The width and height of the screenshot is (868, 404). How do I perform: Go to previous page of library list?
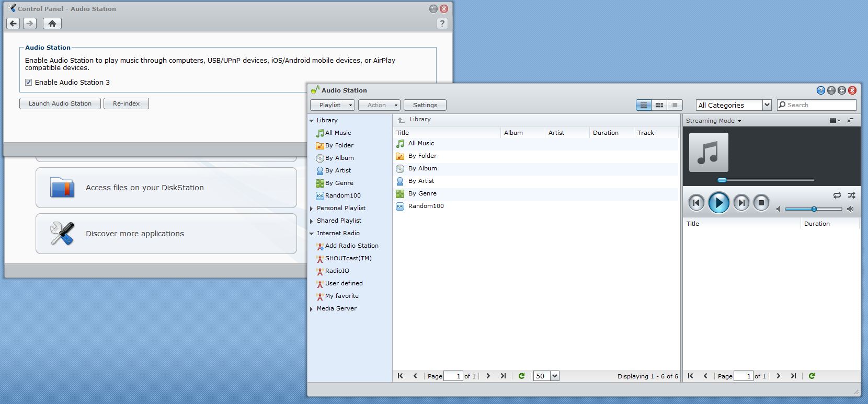tap(415, 376)
